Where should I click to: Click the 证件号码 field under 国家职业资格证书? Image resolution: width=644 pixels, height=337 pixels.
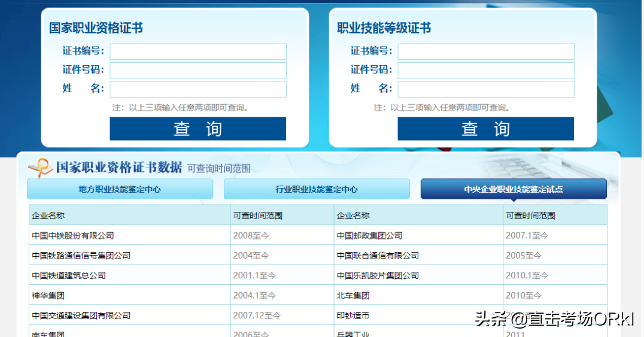coord(198,70)
